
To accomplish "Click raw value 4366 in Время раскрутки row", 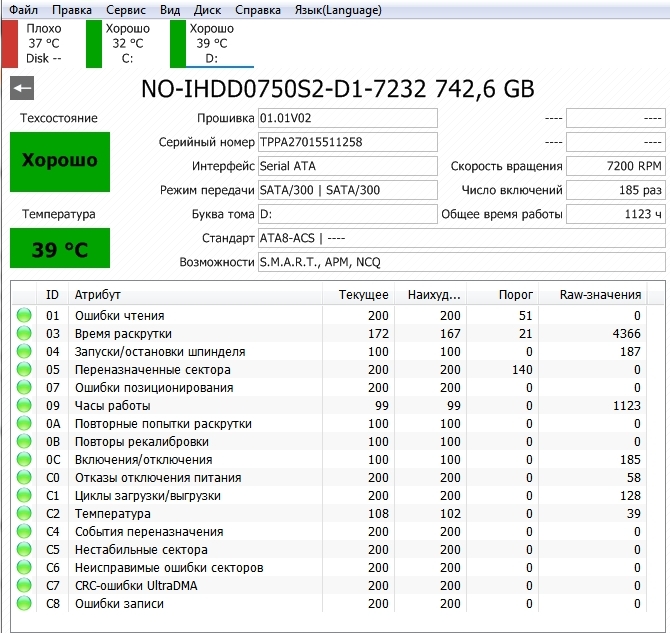I will (x=626, y=333).
